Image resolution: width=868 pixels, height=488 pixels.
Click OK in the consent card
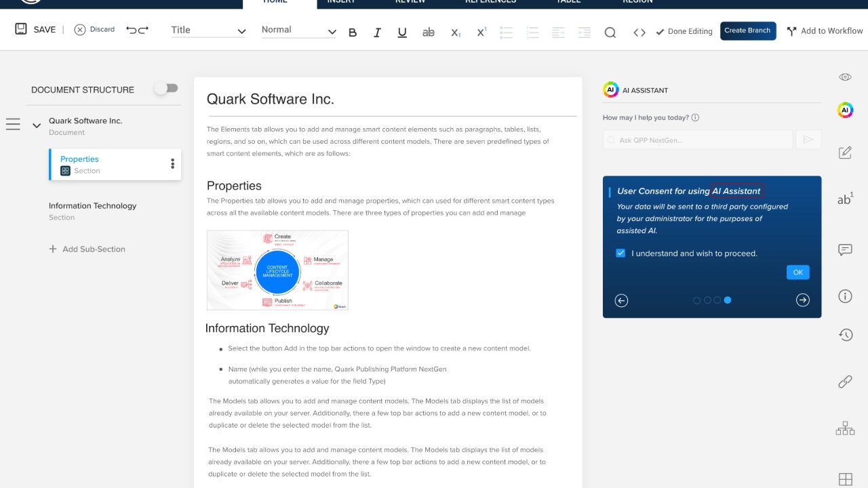[798, 272]
